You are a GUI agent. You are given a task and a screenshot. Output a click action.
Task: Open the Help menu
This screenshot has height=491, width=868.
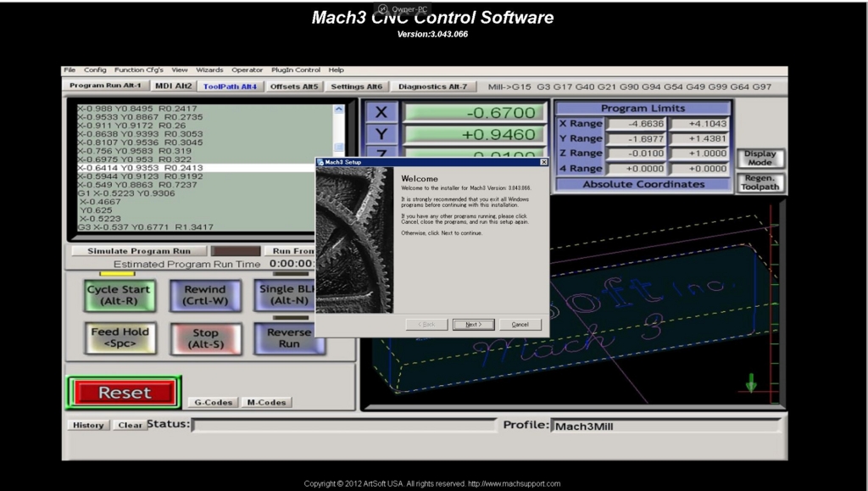pyautogui.click(x=336, y=70)
